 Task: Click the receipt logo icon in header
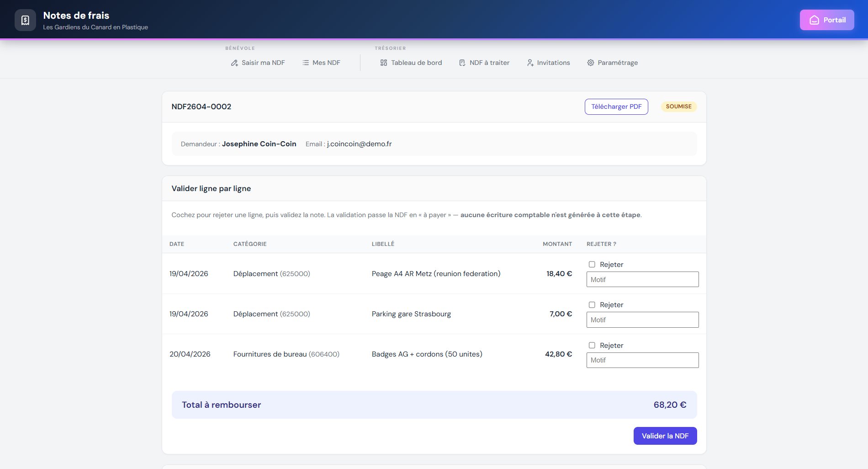tap(25, 21)
